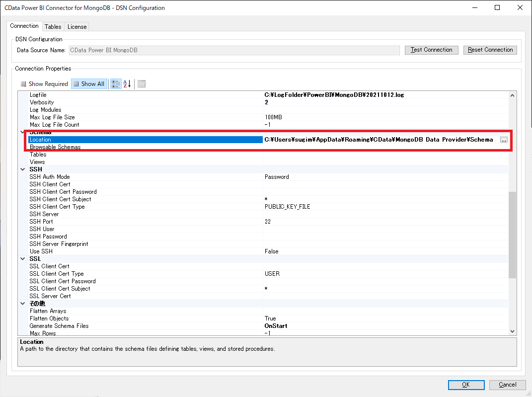The width and height of the screenshot is (532, 397).
Task: Click the Reset Connection button
Action: [490, 50]
